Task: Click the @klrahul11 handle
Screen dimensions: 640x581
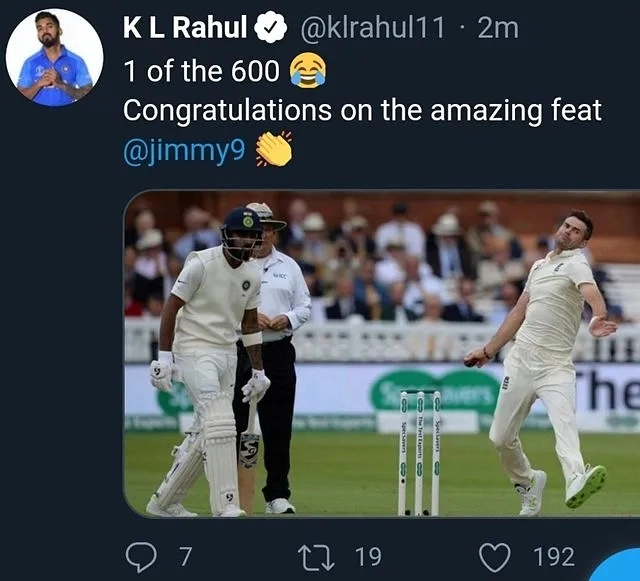Action: point(372,29)
